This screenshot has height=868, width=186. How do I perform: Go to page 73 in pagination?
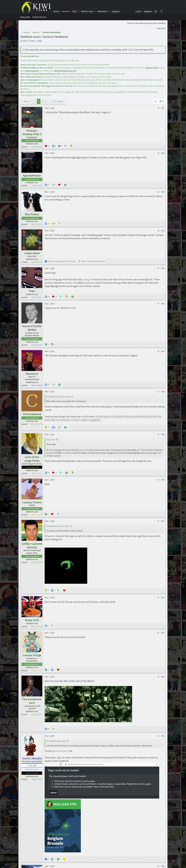click(x=54, y=101)
